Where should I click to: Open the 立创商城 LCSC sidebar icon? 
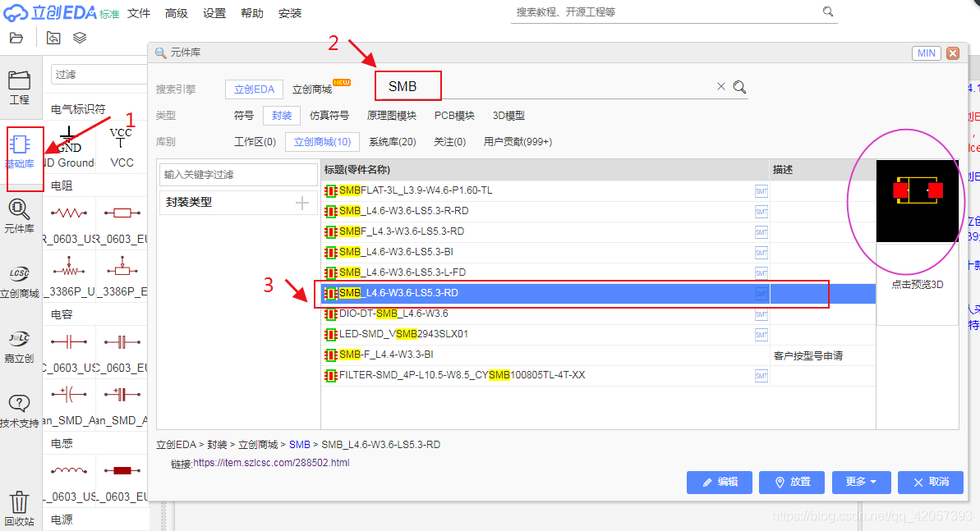point(20,282)
